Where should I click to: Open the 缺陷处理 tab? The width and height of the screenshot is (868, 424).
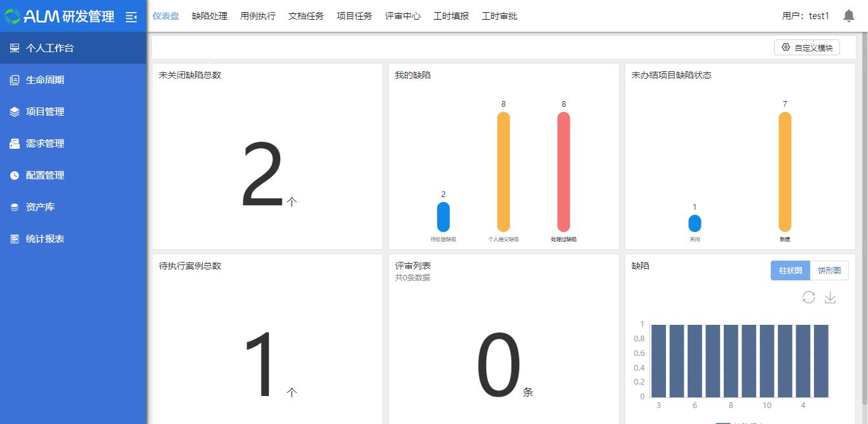(x=209, y=16)
